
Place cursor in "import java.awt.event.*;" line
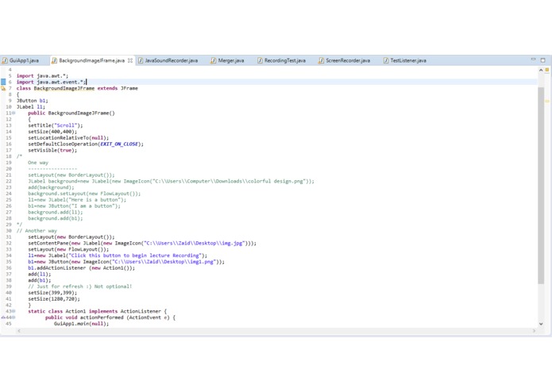tap(51, 82)
